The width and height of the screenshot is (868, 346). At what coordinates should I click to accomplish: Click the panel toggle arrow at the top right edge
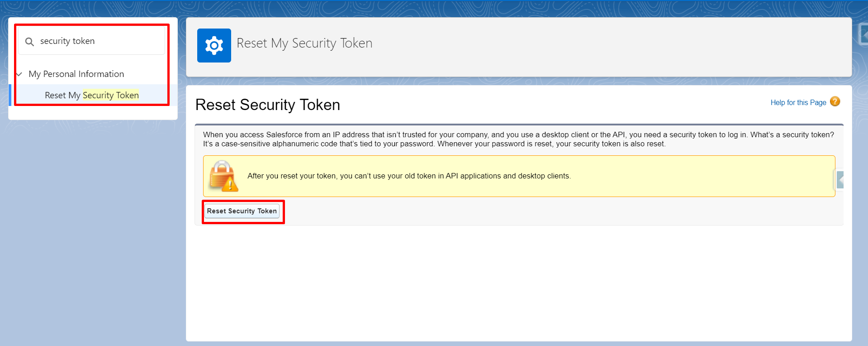pos(863,34)
